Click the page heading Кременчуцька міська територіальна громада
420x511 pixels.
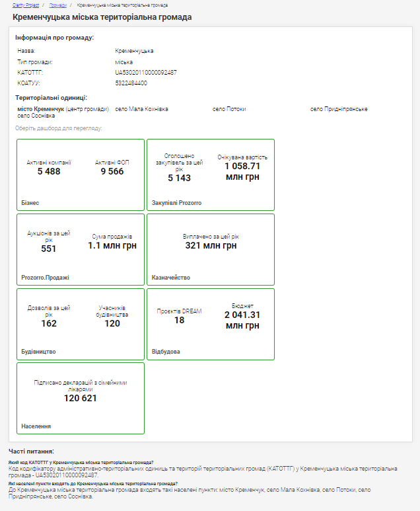[102, 17]
